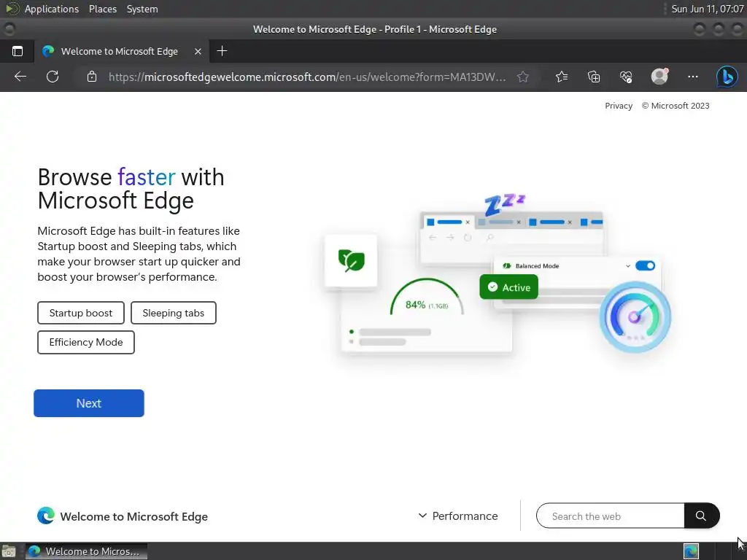Open a new tab with plus

coord(222,51)
